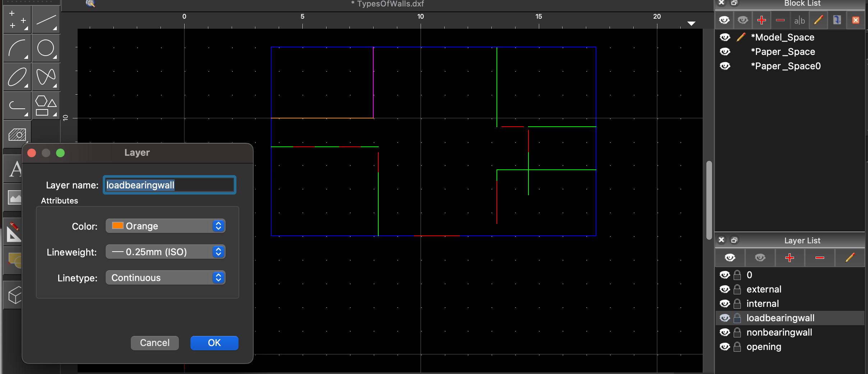Image resolution: width=868 pixels, height=374 pixels.
Task: Select the Ellipse tool
Action: tap(17, 77)
